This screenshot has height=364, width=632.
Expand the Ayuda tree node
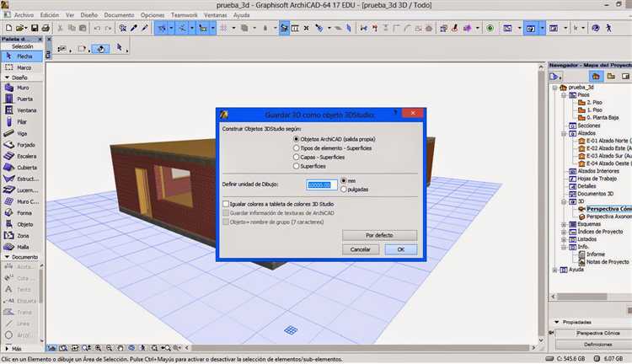pos(554,270)
